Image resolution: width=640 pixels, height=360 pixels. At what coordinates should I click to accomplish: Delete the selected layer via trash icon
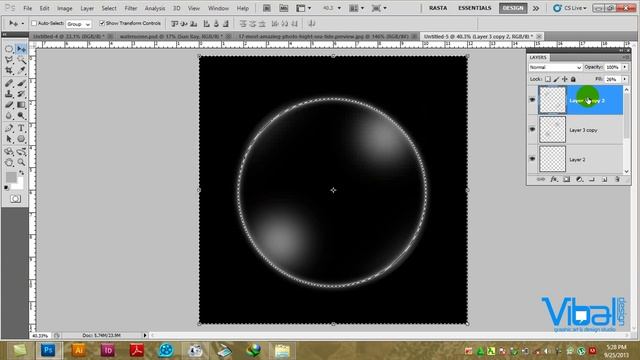point(617,180)
